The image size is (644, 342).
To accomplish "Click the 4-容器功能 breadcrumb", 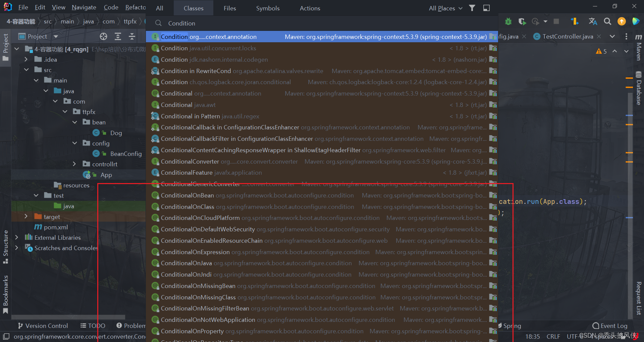I will [x=21, y=21].
